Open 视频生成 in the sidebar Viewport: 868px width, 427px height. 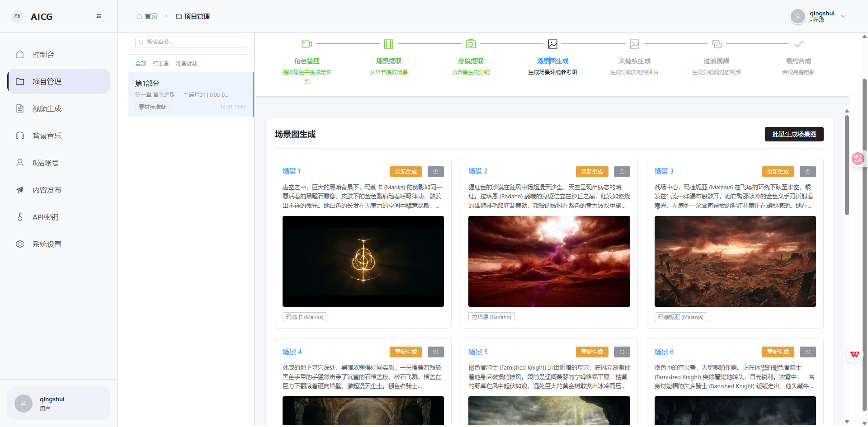coord(59,108)
